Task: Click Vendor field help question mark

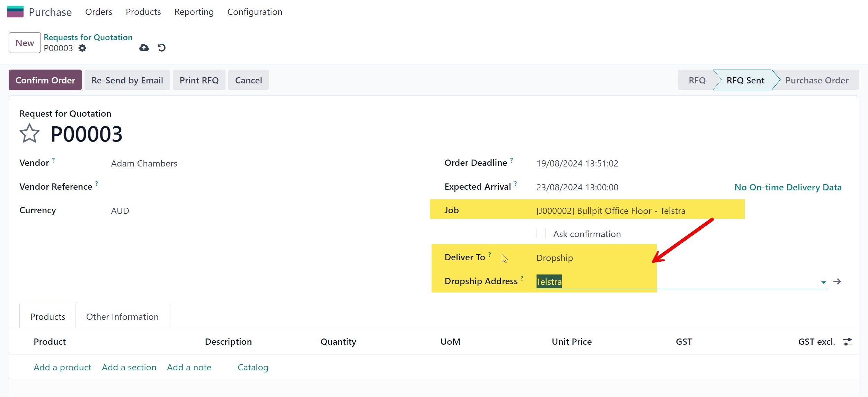Action: [53, 160]
